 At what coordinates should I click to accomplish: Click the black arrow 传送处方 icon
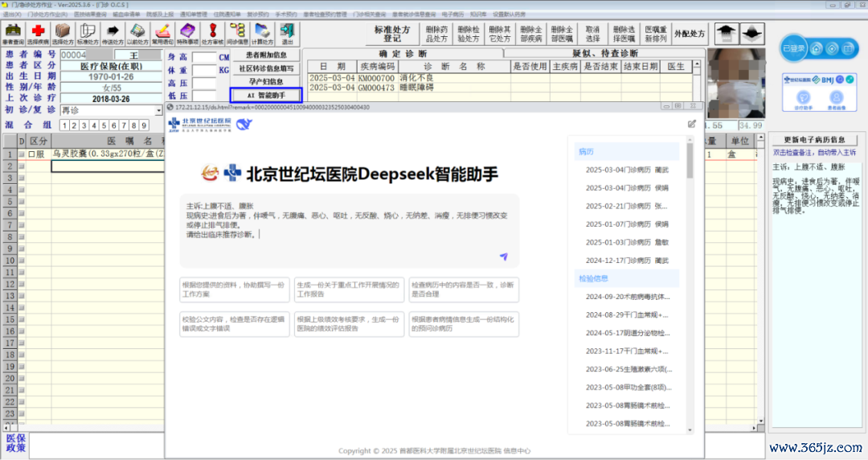pos(113,34)
